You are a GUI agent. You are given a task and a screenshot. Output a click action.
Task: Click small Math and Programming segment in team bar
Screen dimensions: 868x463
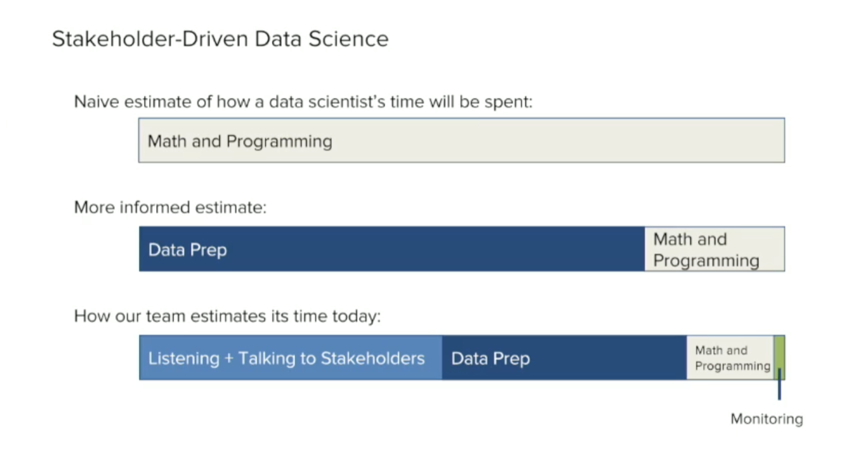(x=730, y=358)
